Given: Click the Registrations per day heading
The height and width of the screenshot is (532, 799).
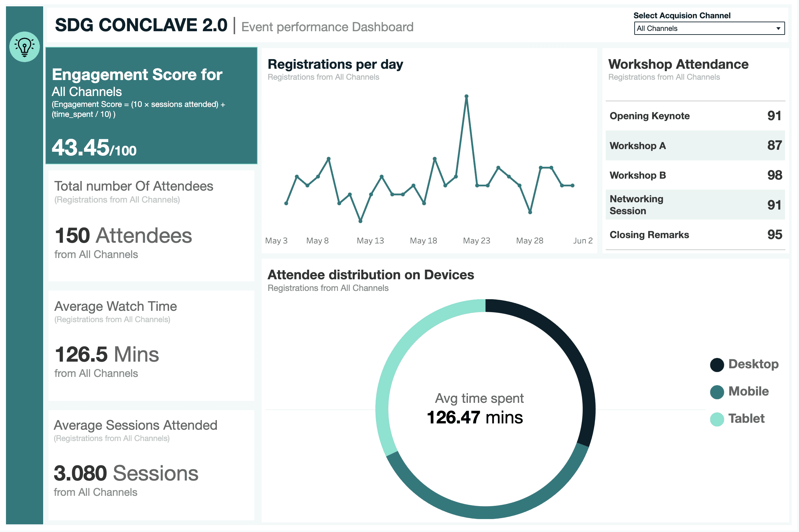Looking at the screenshot, I should (x=335, y=64).
